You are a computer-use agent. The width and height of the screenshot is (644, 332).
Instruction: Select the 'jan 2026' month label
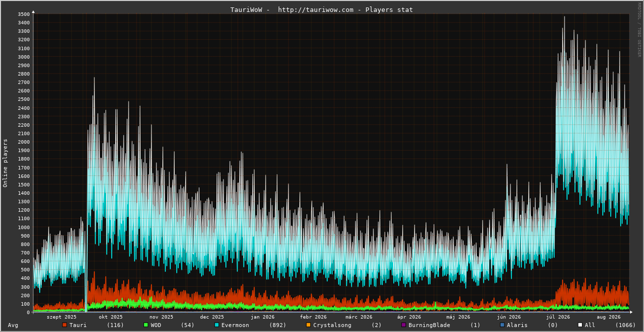(263, 317)
